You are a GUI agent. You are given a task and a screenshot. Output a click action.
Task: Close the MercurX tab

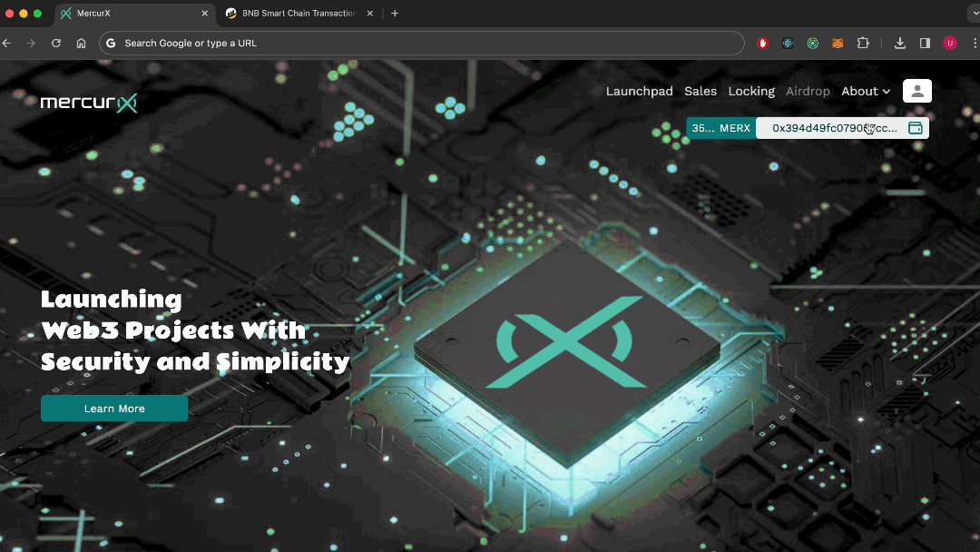204,13
